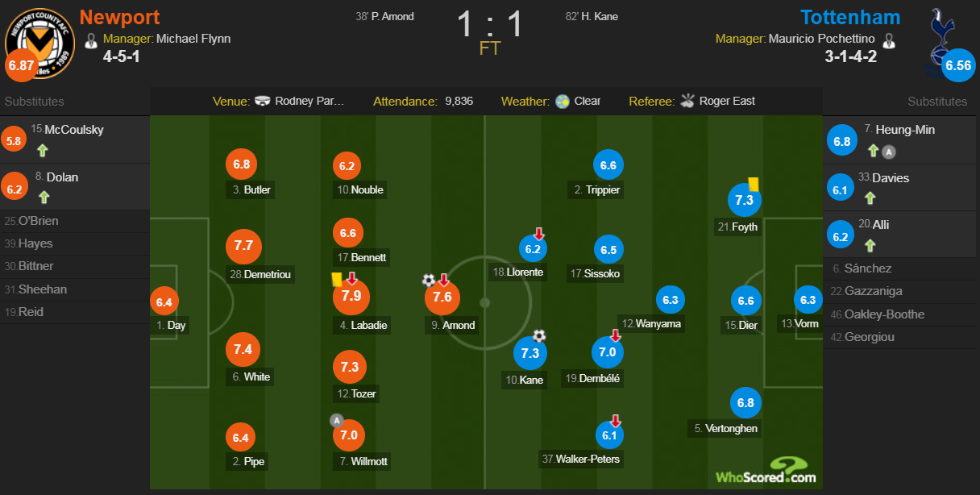
Task: Click Labadie's 7.9 rating circle
Action: point(351,296)
